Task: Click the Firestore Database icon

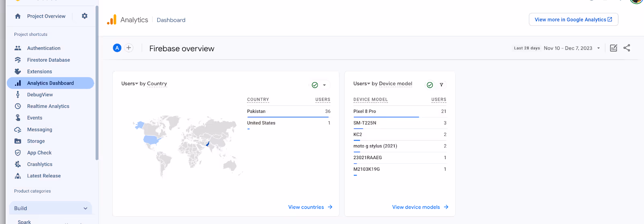Action: (x=18, y=60)
